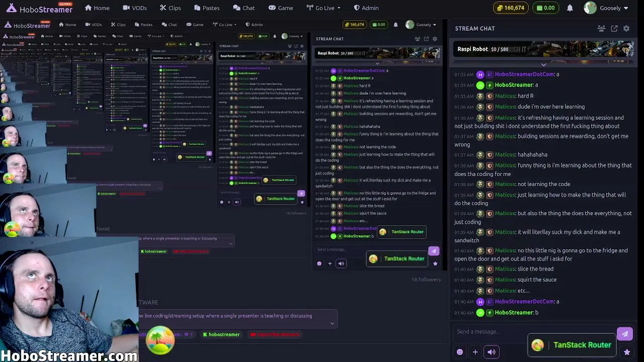Click the send button in the video's largest mirrored chat
Viewport: 644px width, 362px height.
tap(434, 251)
